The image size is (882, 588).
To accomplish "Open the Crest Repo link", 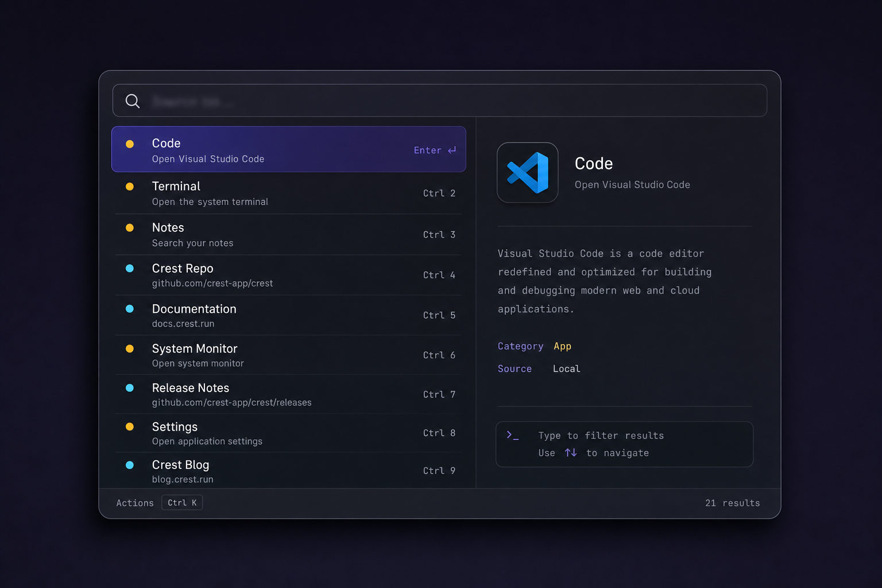I will [x=288, y=275].
